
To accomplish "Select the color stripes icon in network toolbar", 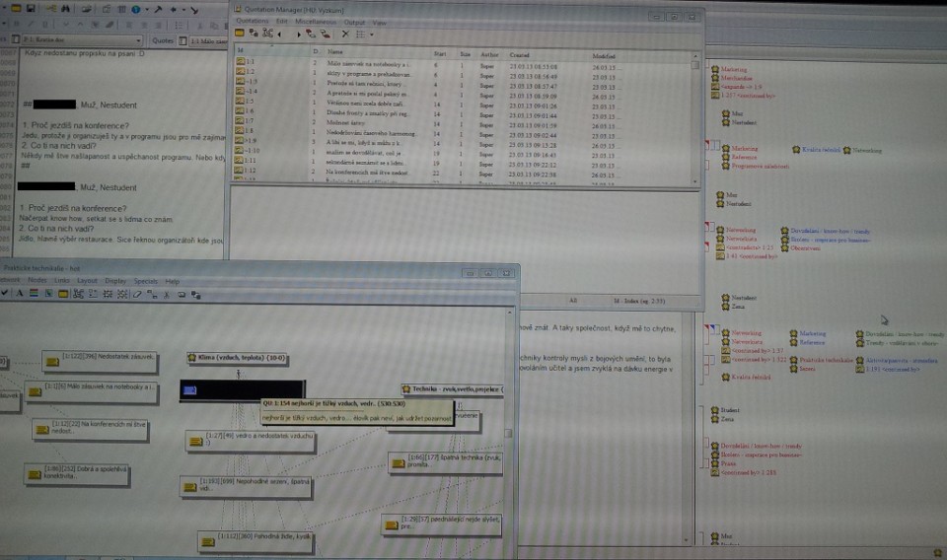I will pyautogui.click(x=34, y=293).
